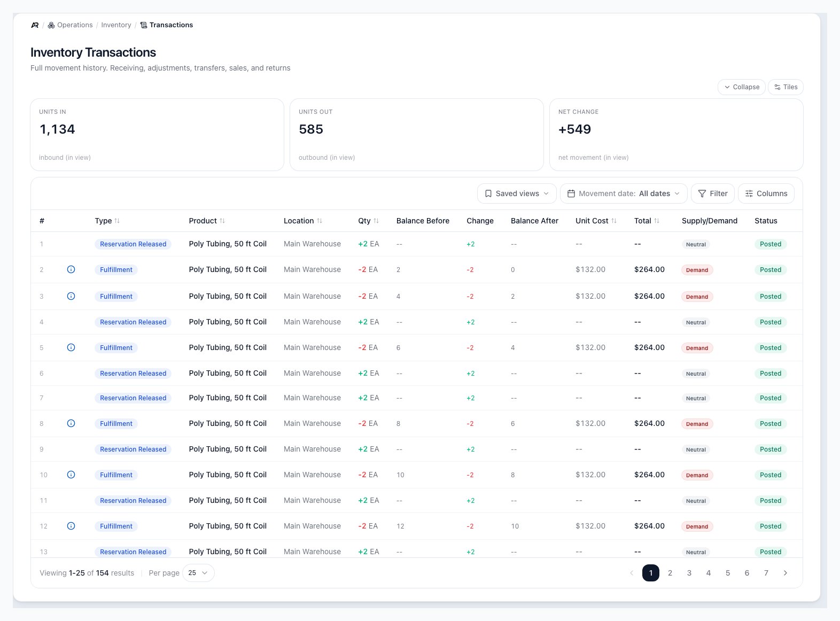Click Net Change tile showing +549

[x=676, y=135]
